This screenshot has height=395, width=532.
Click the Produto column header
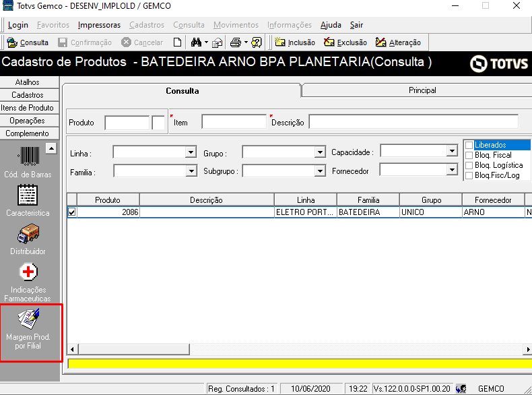click(x=108, y=200)
